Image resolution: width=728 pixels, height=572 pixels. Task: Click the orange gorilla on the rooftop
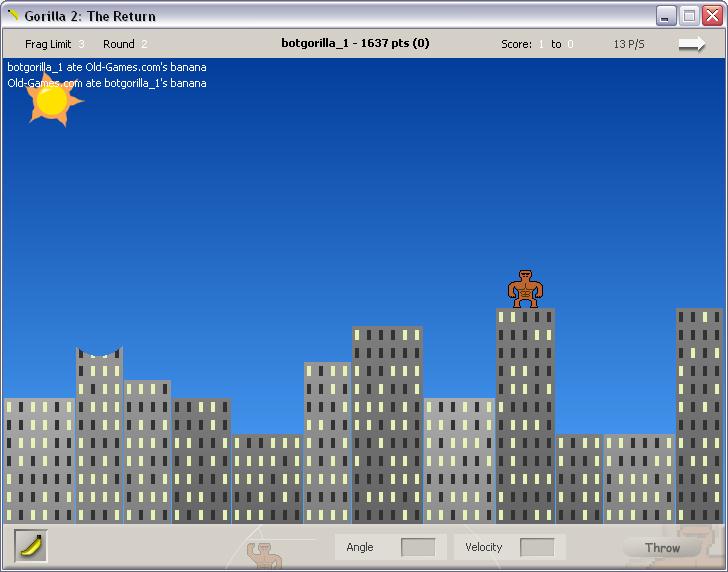[x=525, y=289]
